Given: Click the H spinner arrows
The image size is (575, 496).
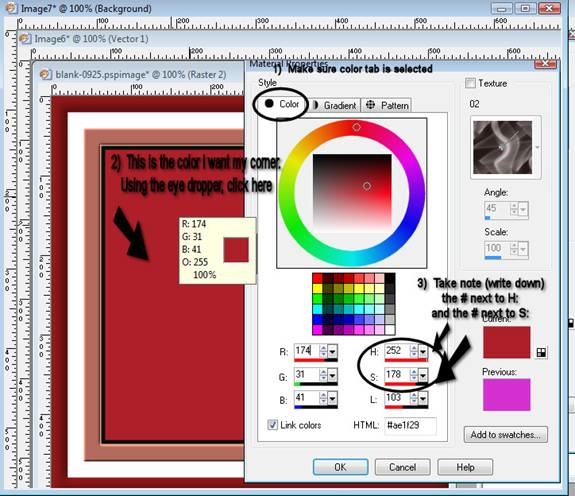Looking at the screenshot, I should (x=414, y=351).
